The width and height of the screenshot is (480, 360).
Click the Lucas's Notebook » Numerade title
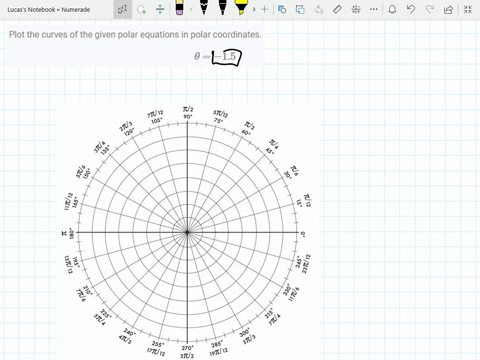49,10
